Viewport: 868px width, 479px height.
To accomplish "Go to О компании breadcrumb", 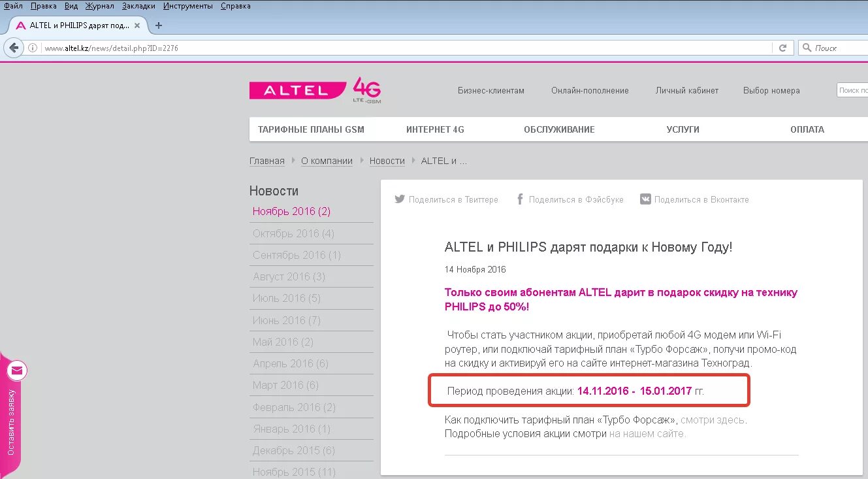I will [327, 161].
